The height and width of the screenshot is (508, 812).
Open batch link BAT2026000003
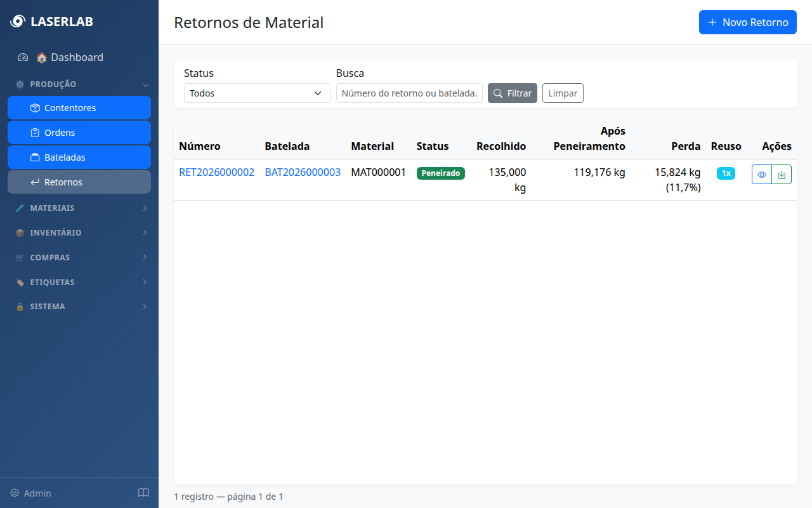tap(303, 172)
